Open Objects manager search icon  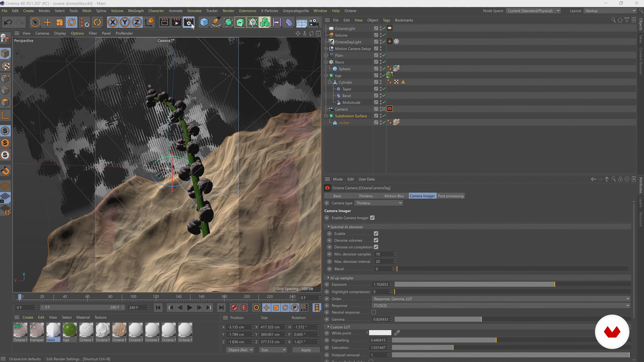pyautogui.click(x=613, y=20)
